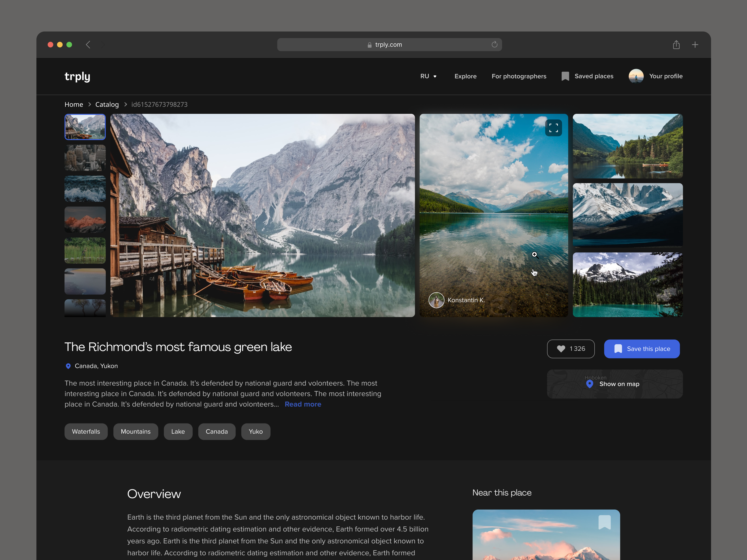Viewport: 747px width, 560px height.
Task: Click the browser share icon
Action: coord(676,45)
